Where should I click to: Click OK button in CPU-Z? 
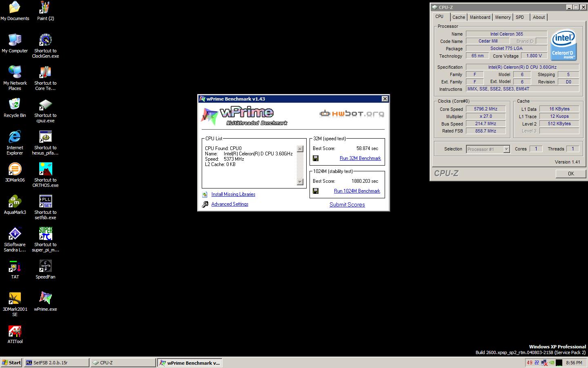point(571,173)
